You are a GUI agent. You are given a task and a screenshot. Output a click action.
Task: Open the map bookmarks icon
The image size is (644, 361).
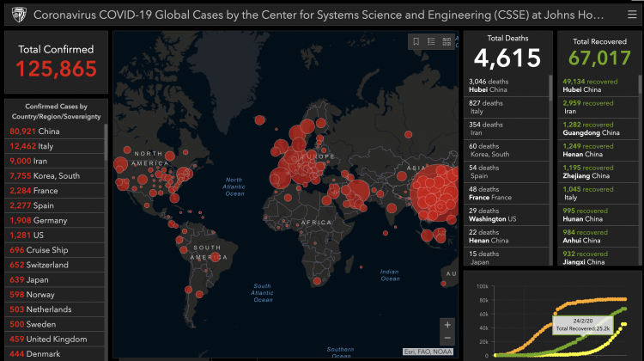pos(416,41)
